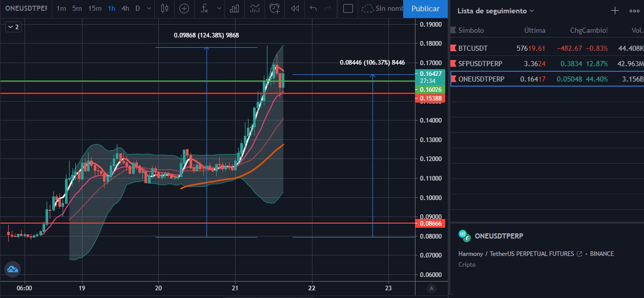Click the red 0.15388 price line label
Viewport: 644px width, 298px height.
(x=431, y=98)
